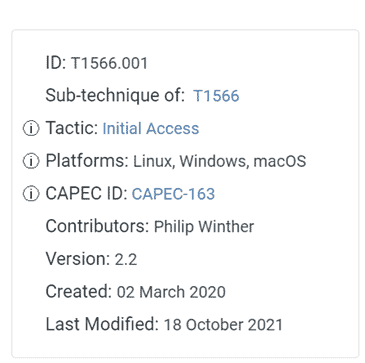The image size is (365, 363).
Task: Click the Linux, Windows, macOS platforms text
Action: point(220,162)
